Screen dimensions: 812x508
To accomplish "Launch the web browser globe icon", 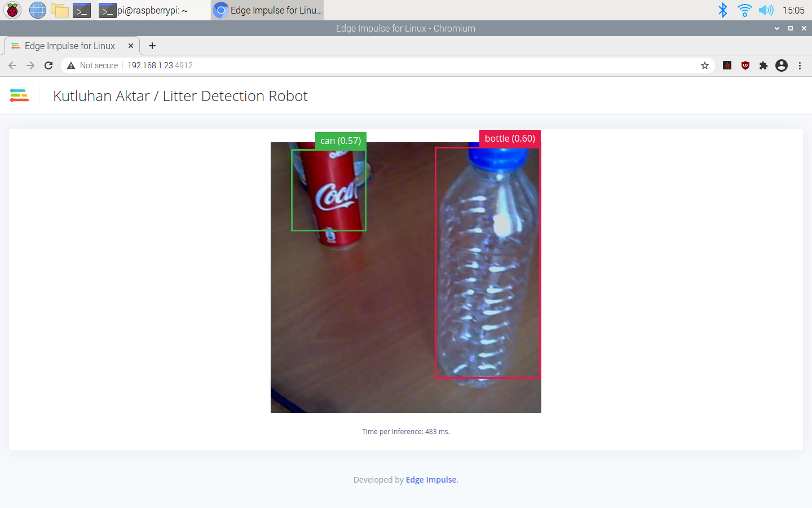I will (37, 10).
